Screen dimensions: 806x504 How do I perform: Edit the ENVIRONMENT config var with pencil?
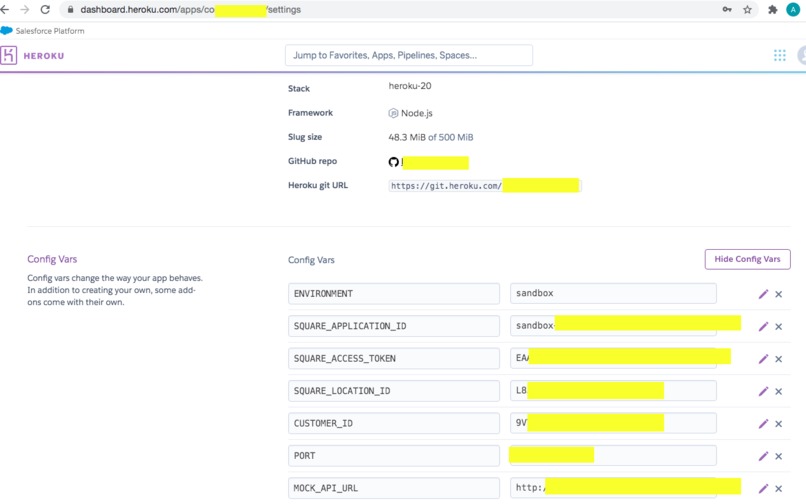[763, 294]
